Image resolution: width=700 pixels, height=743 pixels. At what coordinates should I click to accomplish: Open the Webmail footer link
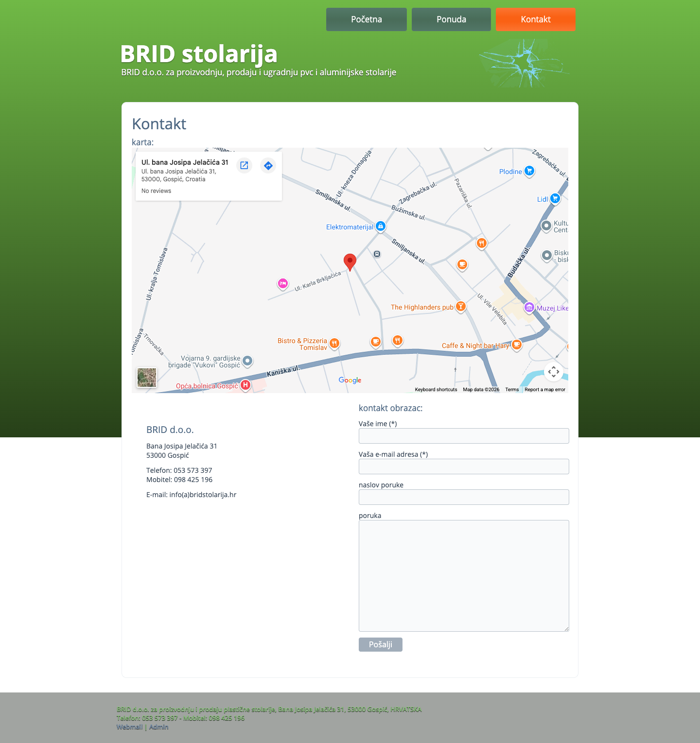coord(130,727)
